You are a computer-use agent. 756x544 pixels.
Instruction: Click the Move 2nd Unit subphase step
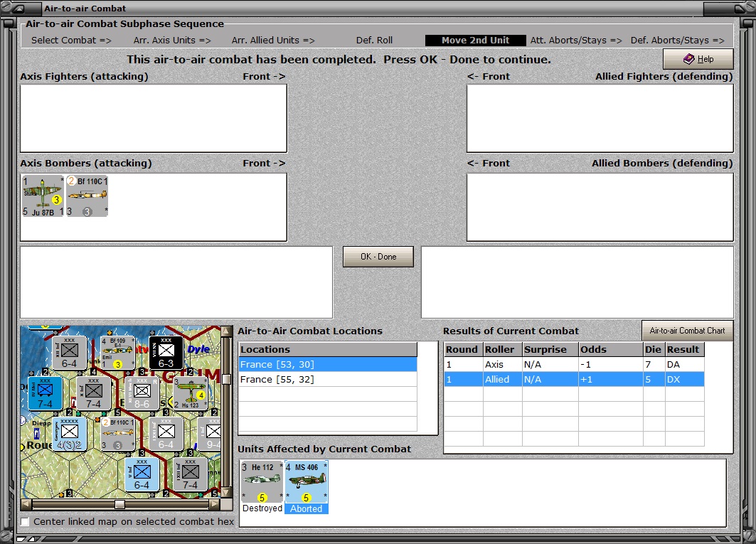pyautogui.click(x=475, y=41)
